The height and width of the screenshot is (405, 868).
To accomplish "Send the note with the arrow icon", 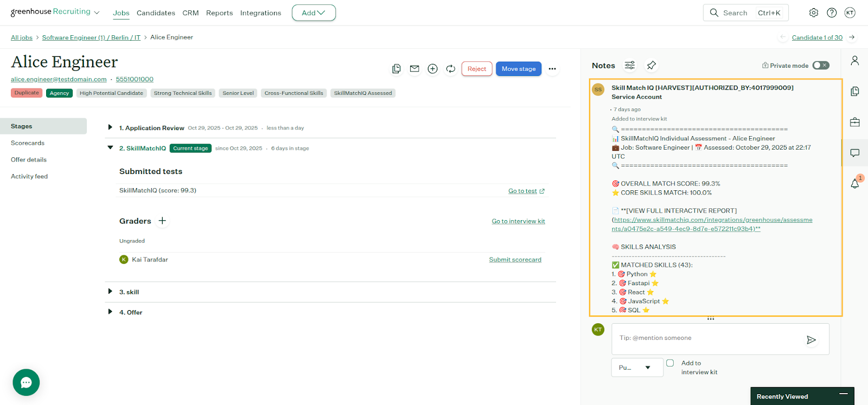I will [x=811, y=340].
